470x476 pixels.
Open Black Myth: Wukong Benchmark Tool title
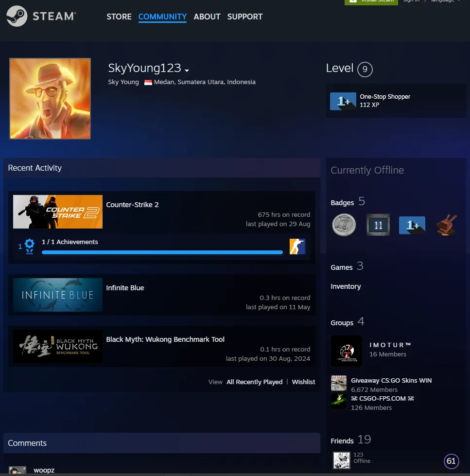(165, 339)
